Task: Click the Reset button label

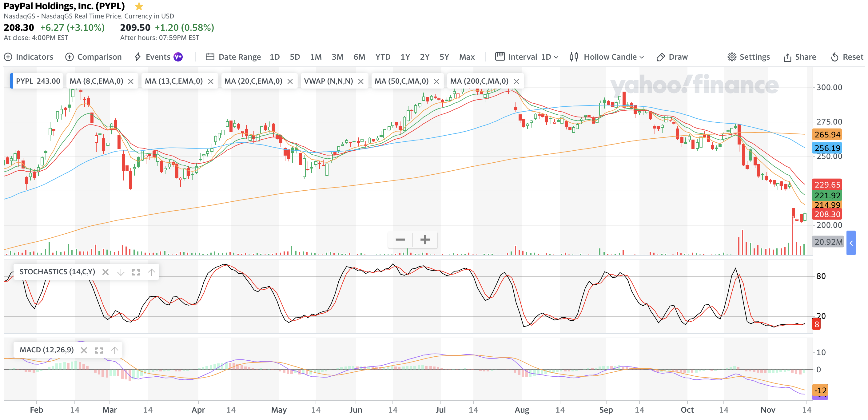Action: point(853,57)
